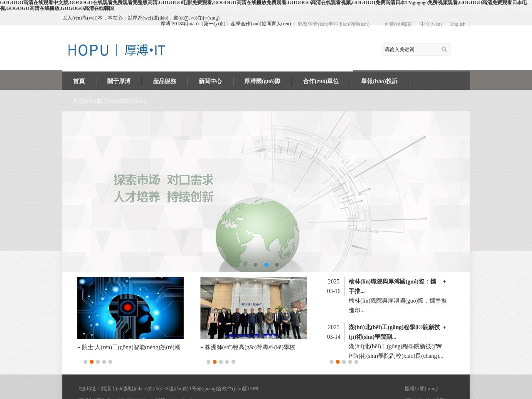Screen dimensions: 532x399
Task: Open the 關于厚溥 menu item
Action: [119, 81]
